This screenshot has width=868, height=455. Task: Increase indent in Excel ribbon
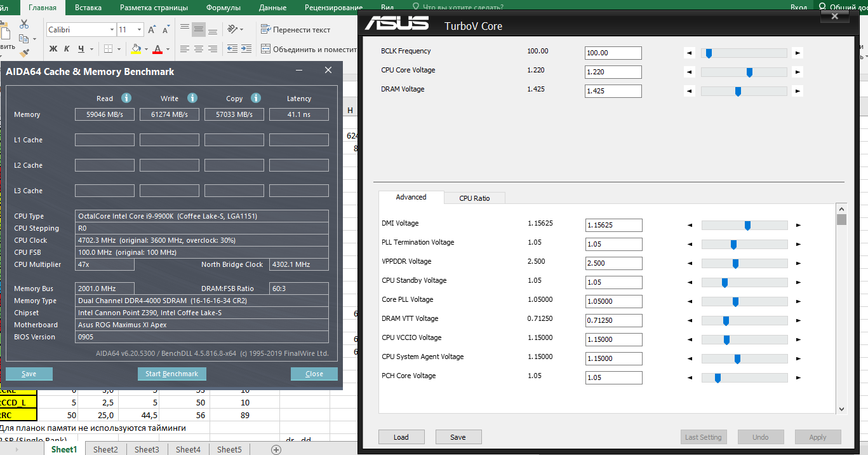246,49
